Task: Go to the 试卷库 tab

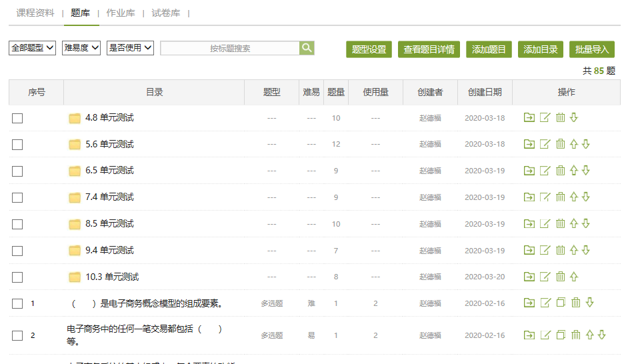Action: pos(165,13)
